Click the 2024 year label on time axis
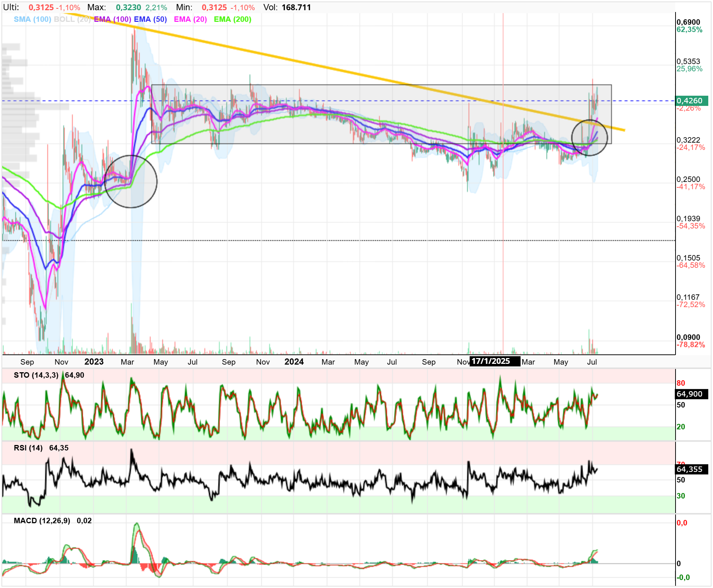 [x=294, y=362]
